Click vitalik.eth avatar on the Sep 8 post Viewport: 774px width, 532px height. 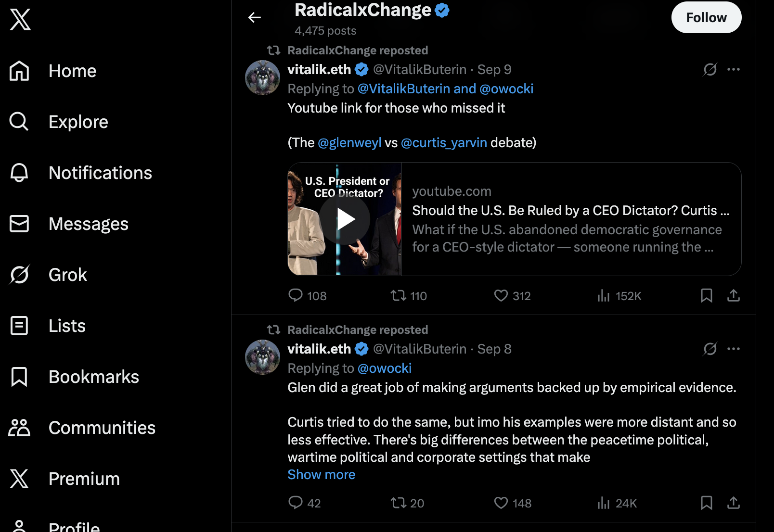(262, 357)
